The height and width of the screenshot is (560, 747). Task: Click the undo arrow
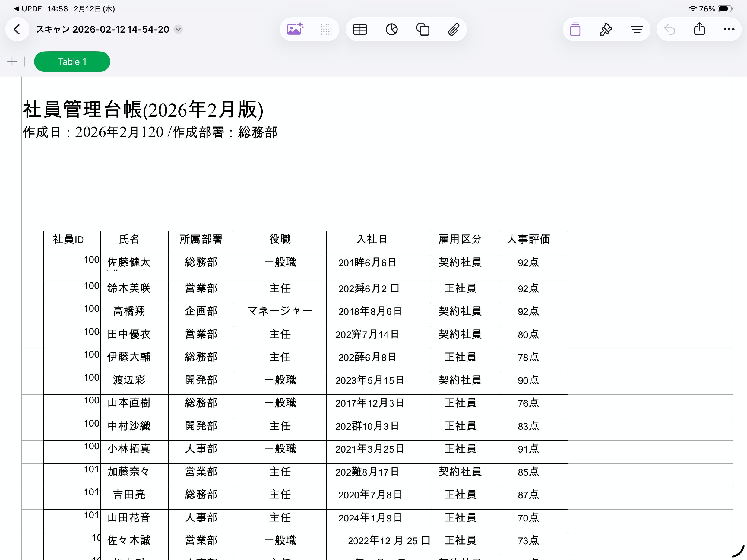click(669, 29)
